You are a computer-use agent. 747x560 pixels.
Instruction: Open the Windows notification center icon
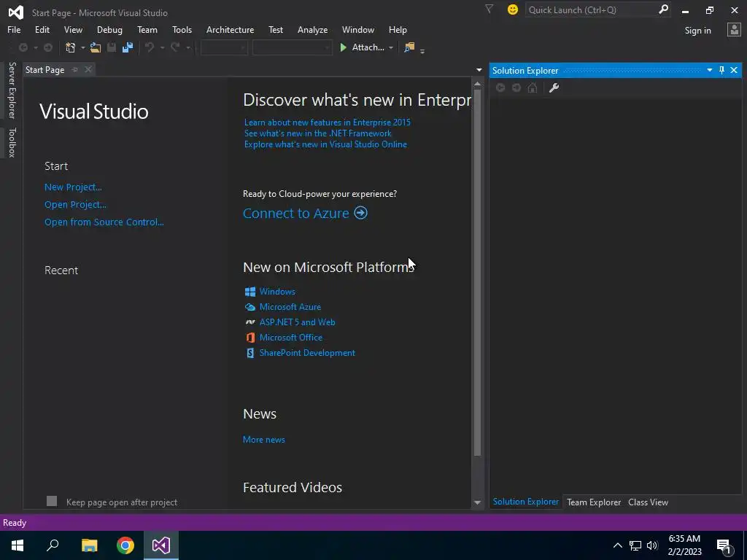724,545
